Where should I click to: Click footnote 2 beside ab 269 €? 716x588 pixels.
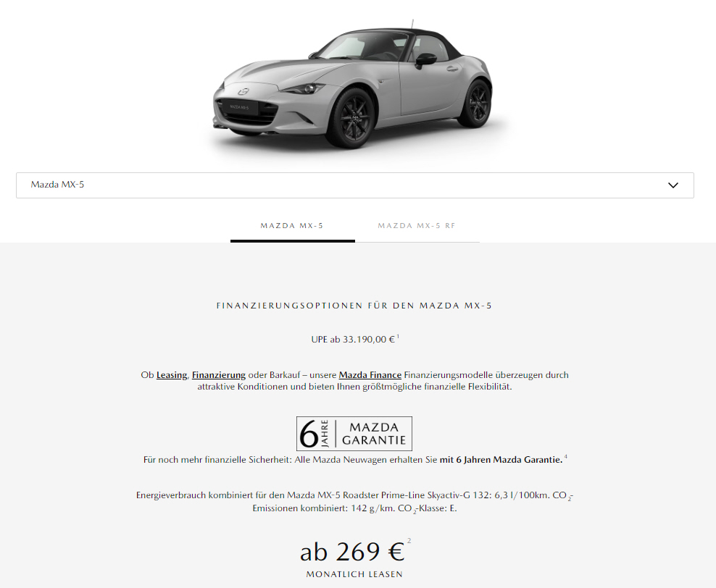coord(409,541)
